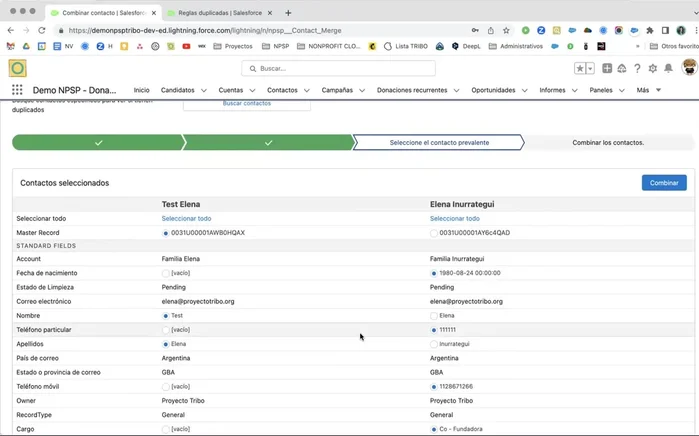Image resolution: width=699 pixels, height=436 pixels.
Task: Select Apellidos value Inurrategui
Action: [434, 344]
